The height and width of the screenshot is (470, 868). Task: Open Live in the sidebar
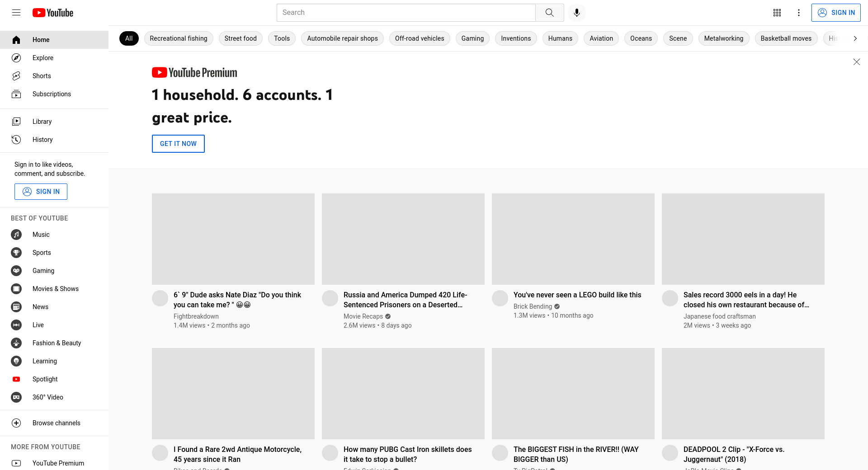[x=54, y=325]
